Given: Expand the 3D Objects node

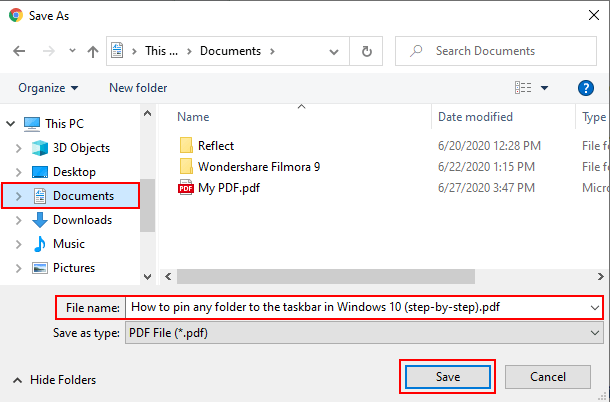Looking at the screenshot, I should tap(18, 148).
